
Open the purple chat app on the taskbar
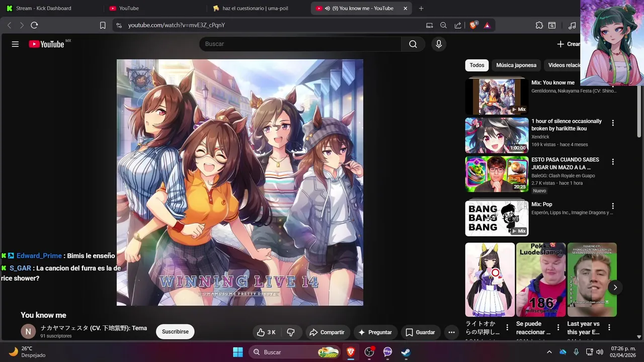[387, 352]
